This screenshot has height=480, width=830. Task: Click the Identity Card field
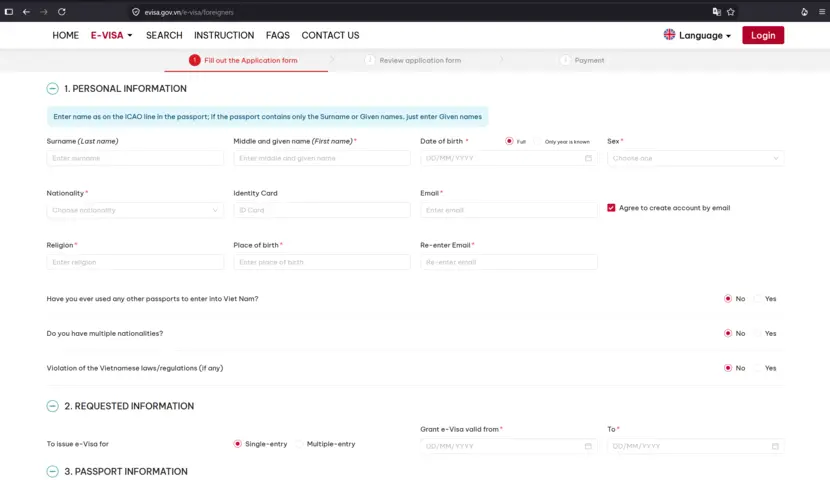point(322,210)
